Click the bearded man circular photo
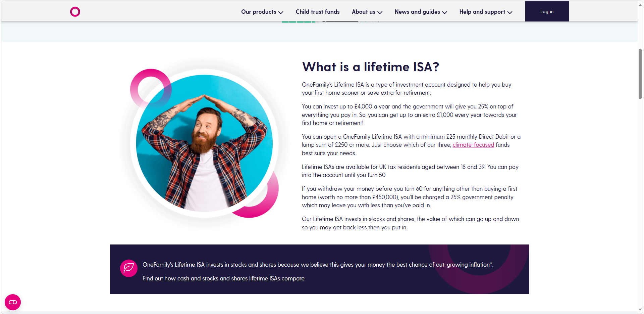 tap(204, 143)
